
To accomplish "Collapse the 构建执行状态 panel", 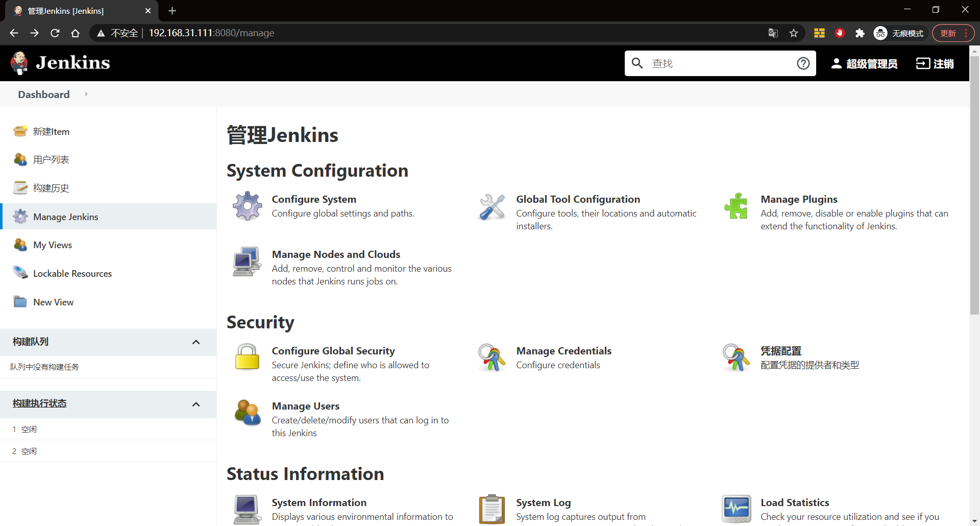I will [x=196, y=404].
